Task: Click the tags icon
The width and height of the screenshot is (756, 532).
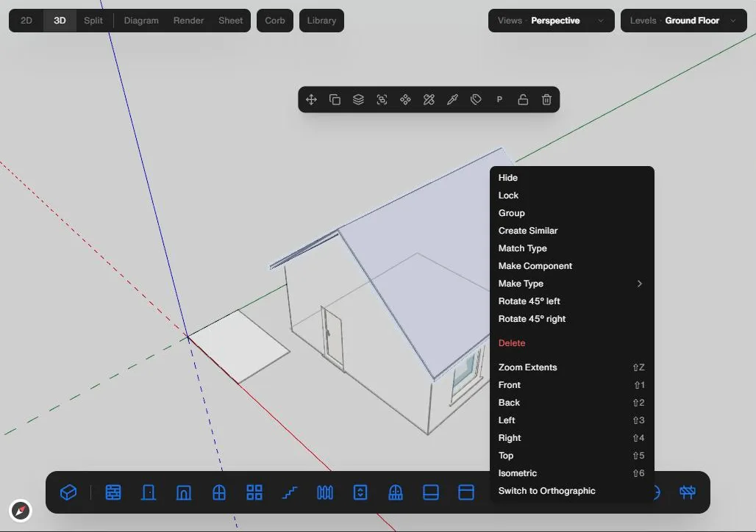Action: pos(476,100)
